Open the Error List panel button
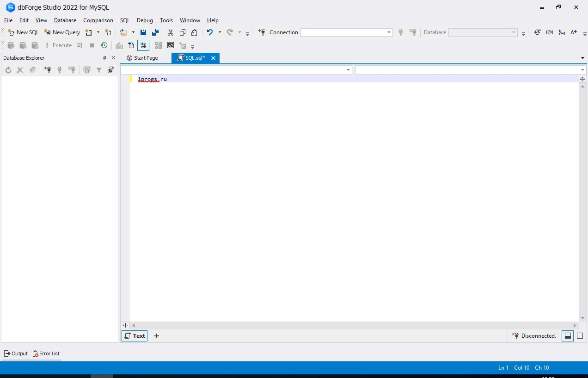 point(46,353)
